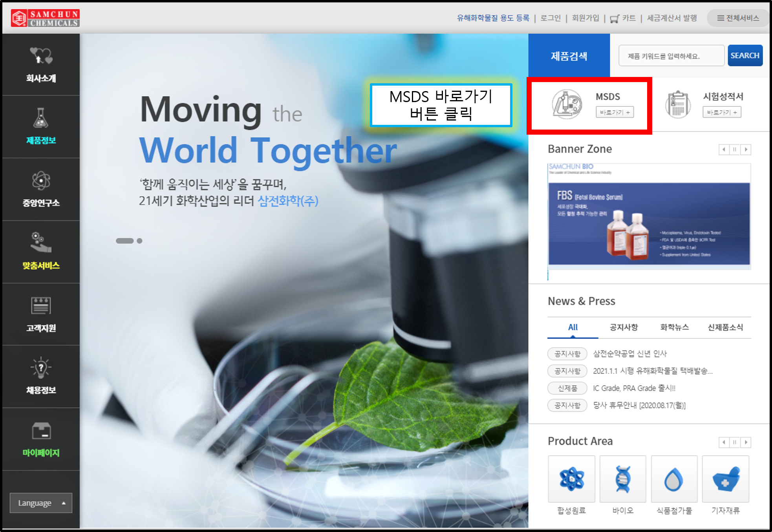The width and height of the screenshot is (772, 532).
Task: Advance Banner Zone to next banner
Action: pos(746,150)
